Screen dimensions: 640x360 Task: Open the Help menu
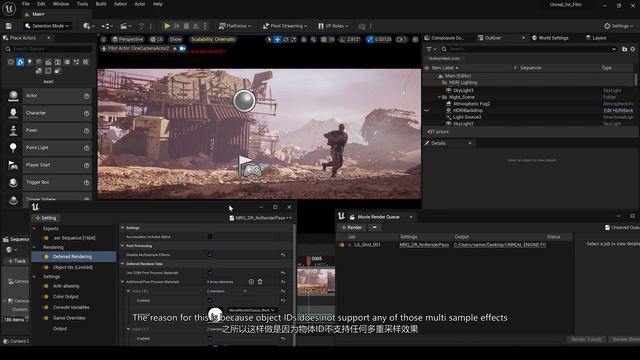coord(158,4)
